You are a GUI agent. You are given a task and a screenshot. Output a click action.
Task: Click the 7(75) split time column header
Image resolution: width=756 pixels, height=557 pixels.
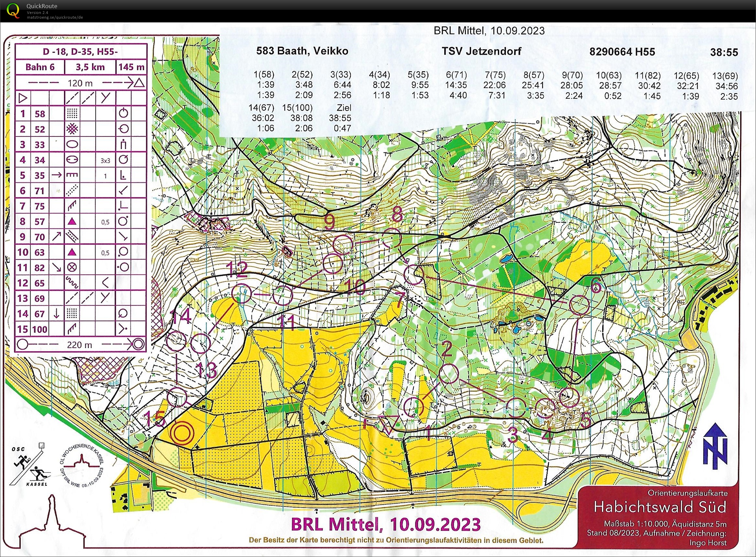(495, 75)
